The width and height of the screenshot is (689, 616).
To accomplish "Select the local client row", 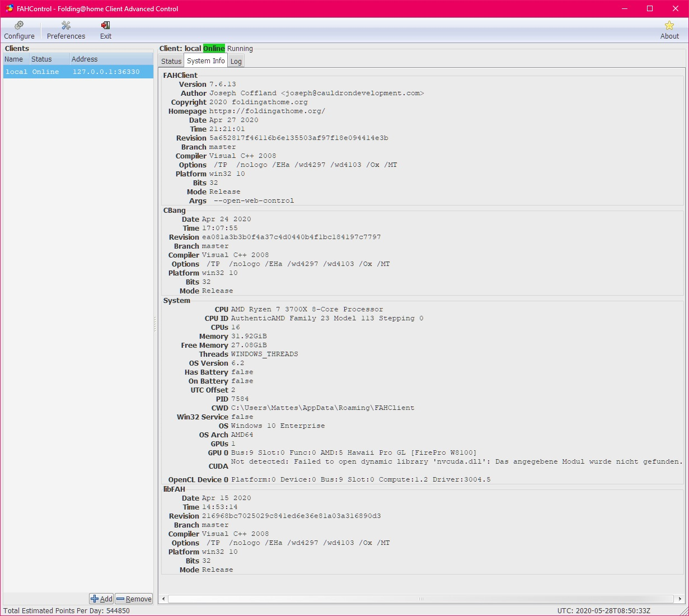I will (78, 72).
